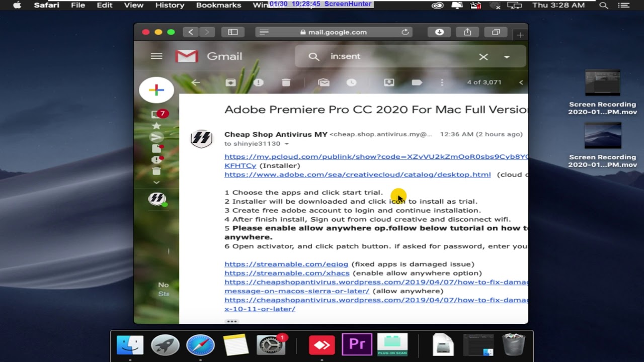Open Notes from the Dock

[x=235, y=345]
